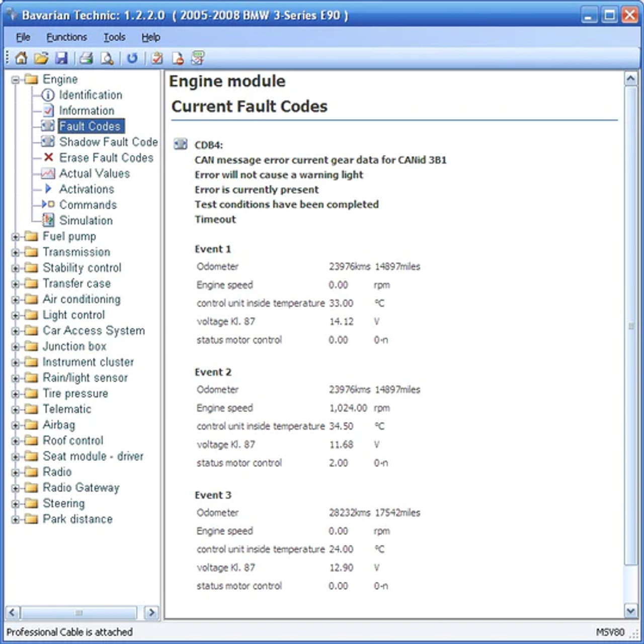Expand the Park distance node
This screenshot has height=644, width=644.
point(16,519)
